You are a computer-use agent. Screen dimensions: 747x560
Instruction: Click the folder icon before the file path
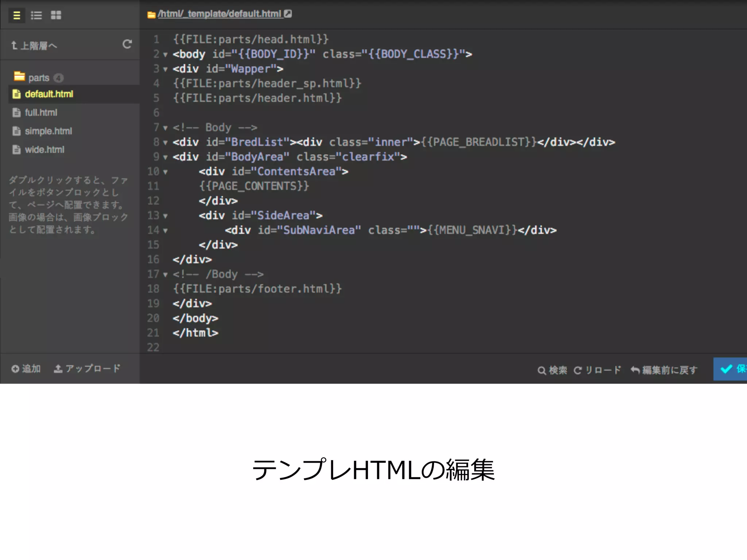(x=151, y=15)
